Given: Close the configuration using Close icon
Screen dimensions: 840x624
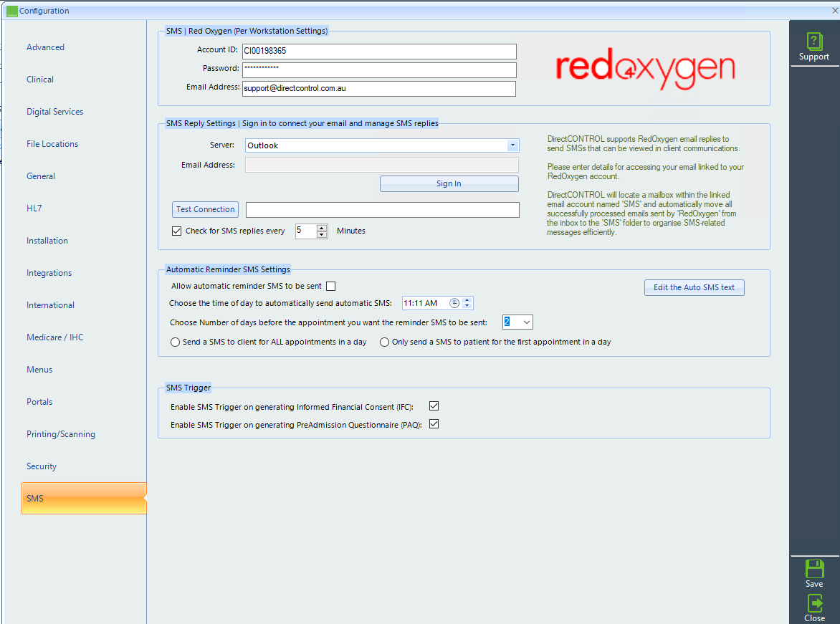Looking at the screenshot, I should 814,608.
